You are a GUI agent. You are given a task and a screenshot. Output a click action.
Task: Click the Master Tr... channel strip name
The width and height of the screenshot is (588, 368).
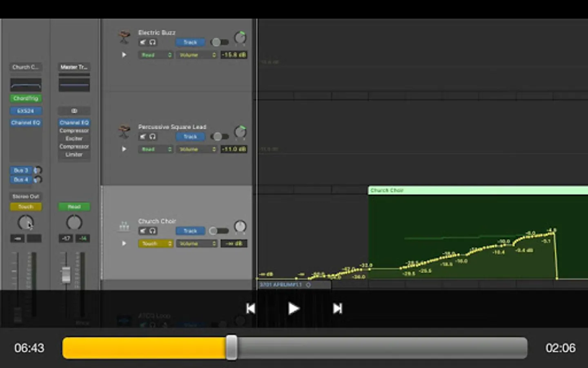point(74,67)
